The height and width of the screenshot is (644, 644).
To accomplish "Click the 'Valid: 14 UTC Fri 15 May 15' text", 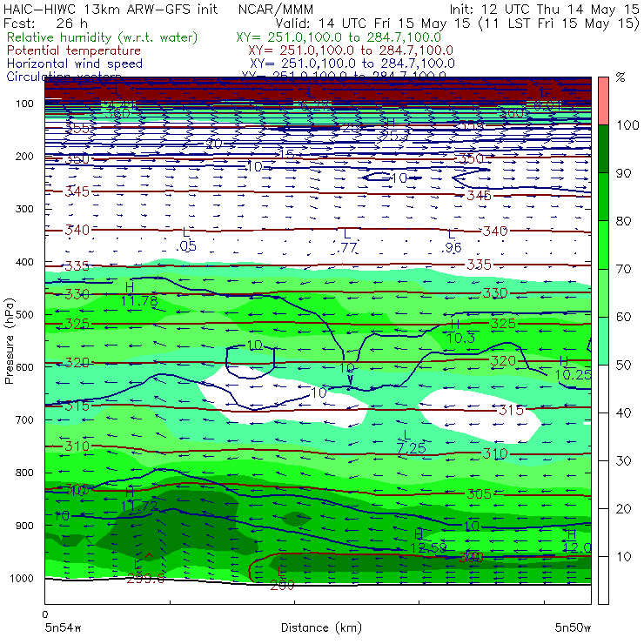I will point(372,23).
